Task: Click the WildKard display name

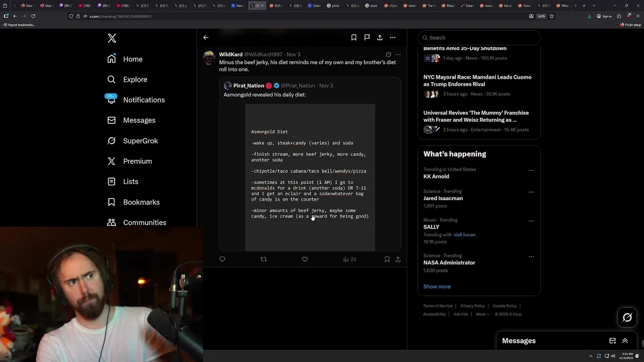Action: point(230,54)
